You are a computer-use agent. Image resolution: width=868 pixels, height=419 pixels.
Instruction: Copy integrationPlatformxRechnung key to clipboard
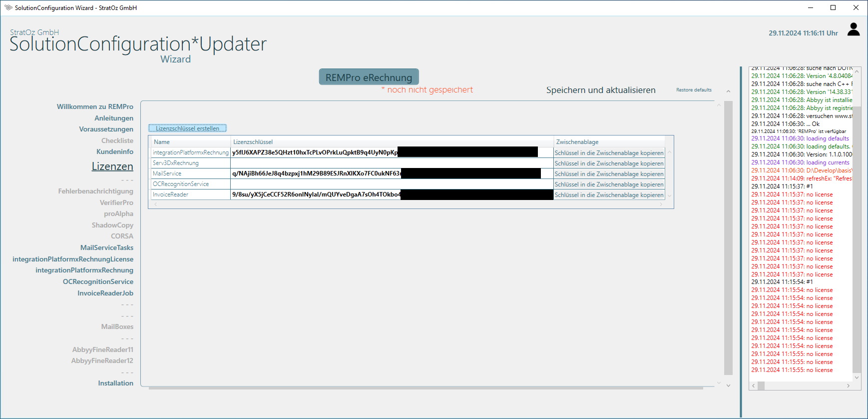click(609, 153)
